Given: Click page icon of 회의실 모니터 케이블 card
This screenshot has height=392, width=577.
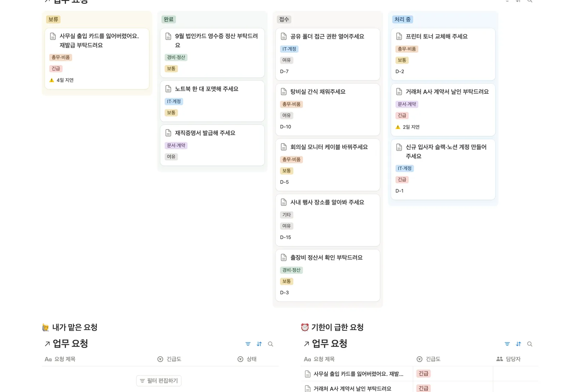Looking at the screenshot, I should pos(284,147).
